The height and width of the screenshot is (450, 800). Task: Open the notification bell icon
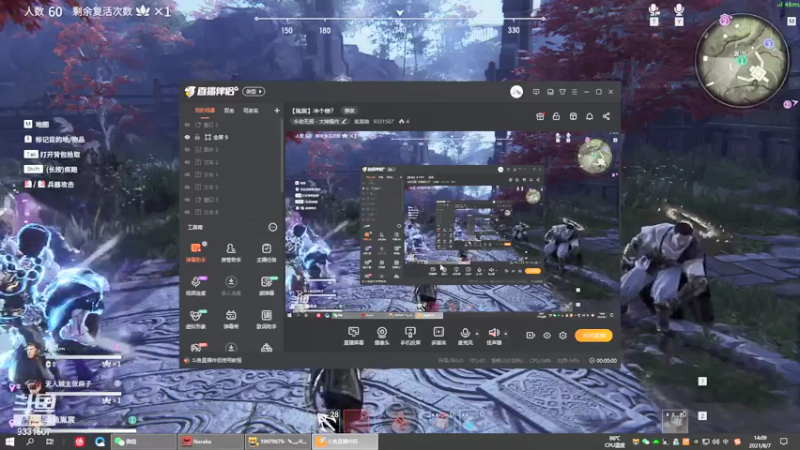(x=589, y=116)
